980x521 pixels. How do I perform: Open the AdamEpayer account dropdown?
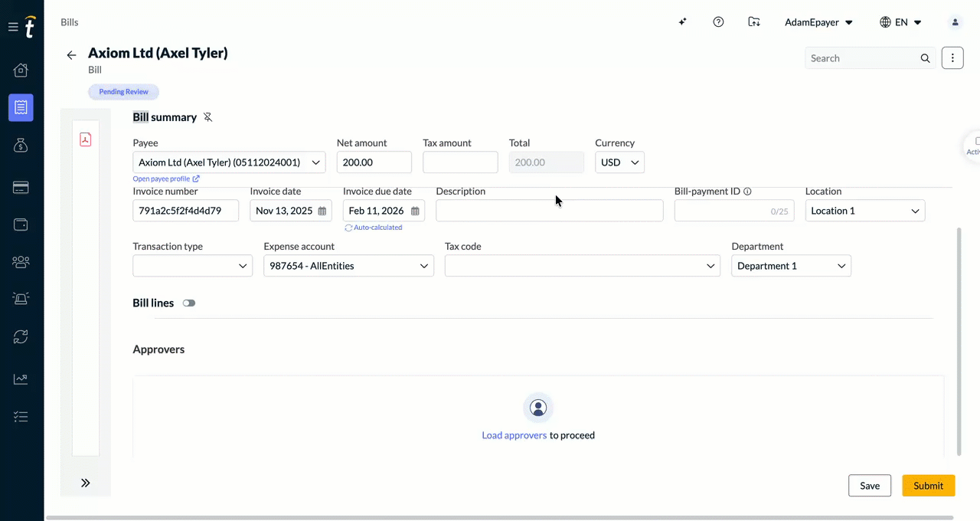tap(818, 22)
